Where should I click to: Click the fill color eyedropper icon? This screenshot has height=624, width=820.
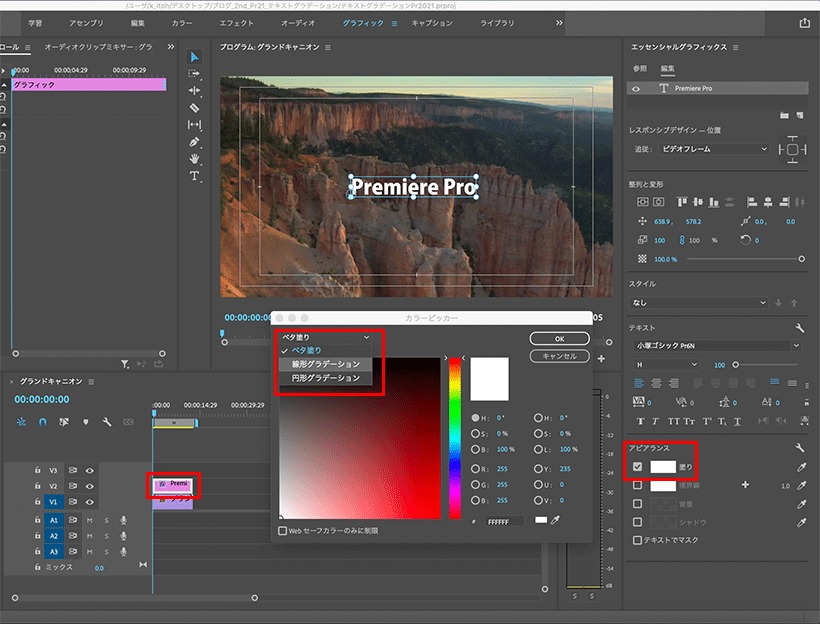[801, 467]
